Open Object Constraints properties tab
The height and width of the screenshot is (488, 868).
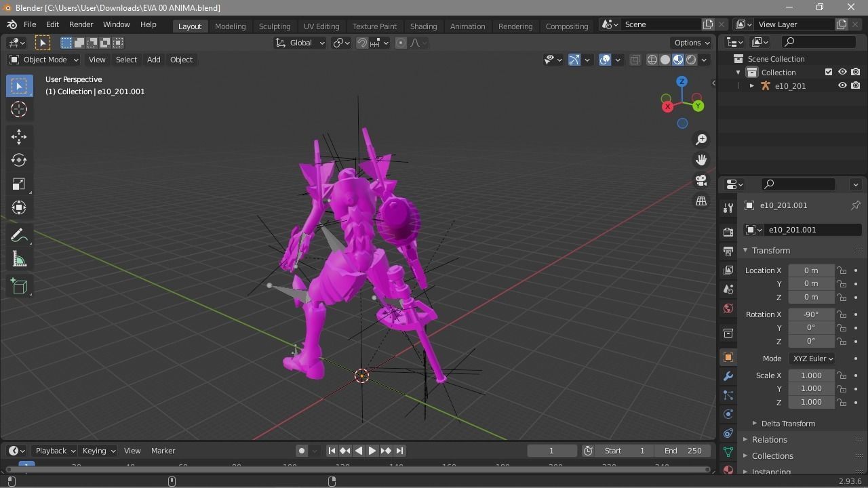[728, 433]
